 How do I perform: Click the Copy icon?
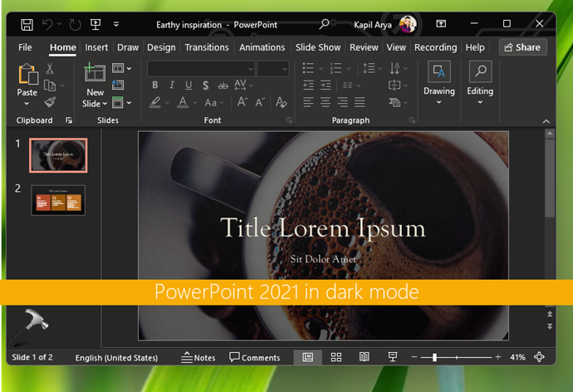[50, 86]
